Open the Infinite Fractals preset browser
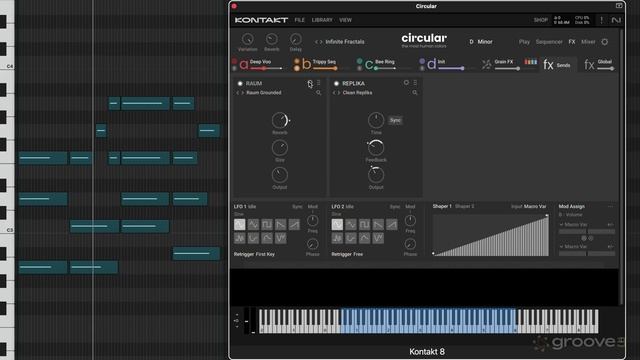The image size is (640, 360). [345, 42]
